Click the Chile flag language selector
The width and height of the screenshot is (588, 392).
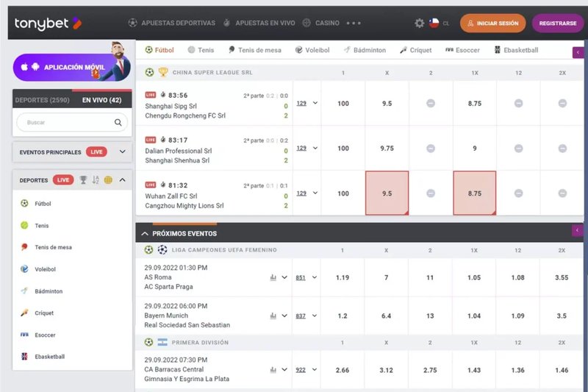point(434,24)
